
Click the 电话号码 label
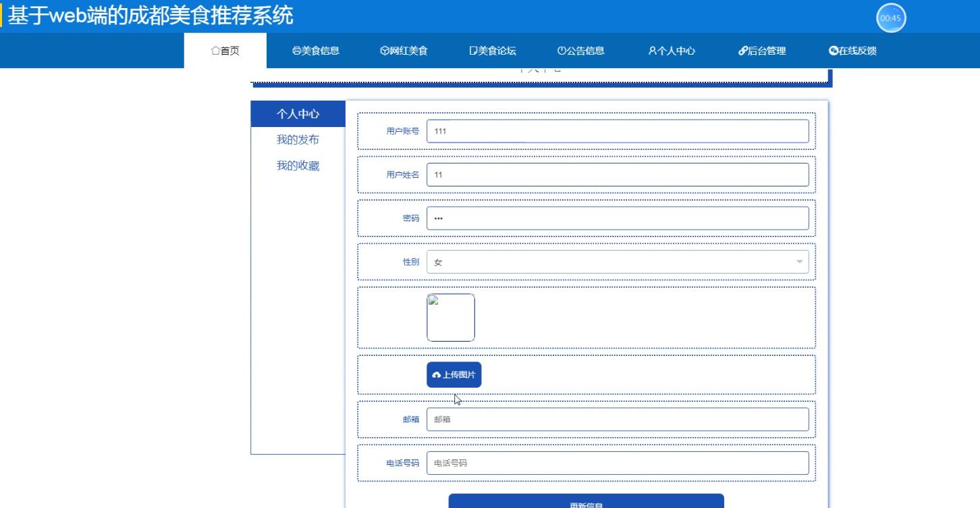point(403,463)
